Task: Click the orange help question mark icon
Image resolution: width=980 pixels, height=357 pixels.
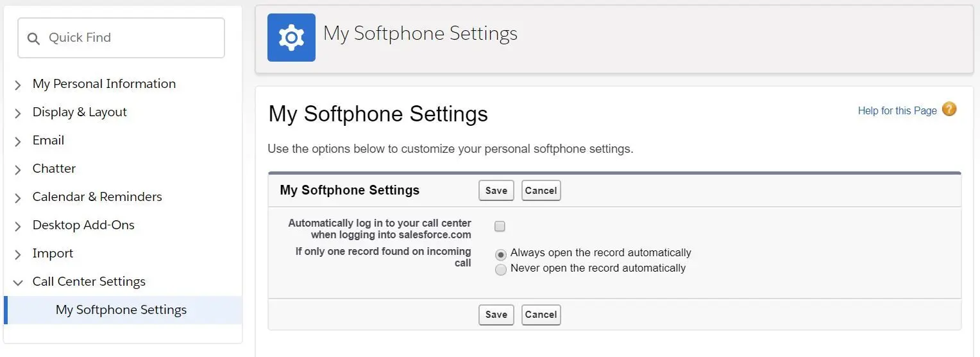Action: pos(949,109)
